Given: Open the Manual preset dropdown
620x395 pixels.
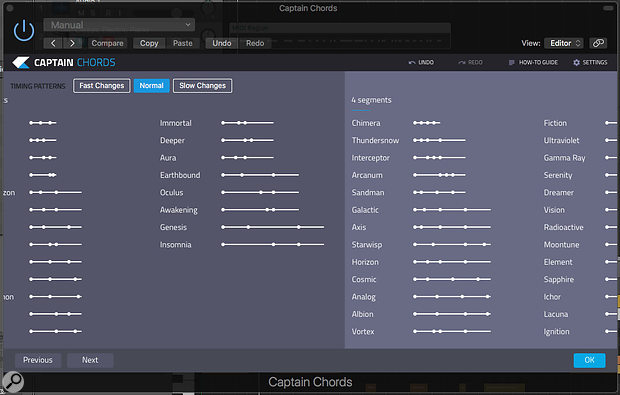Looking at the screenshot, I should 119,25.
